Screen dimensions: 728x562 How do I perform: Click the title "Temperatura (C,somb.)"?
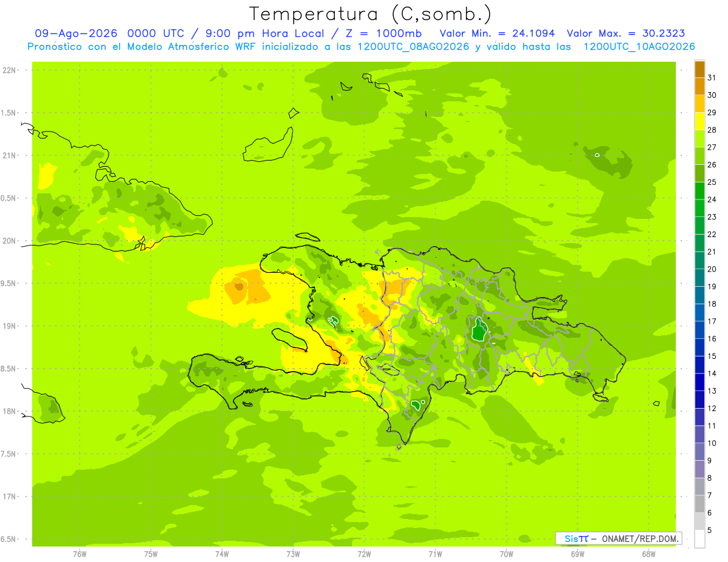(x=371, y=14)
